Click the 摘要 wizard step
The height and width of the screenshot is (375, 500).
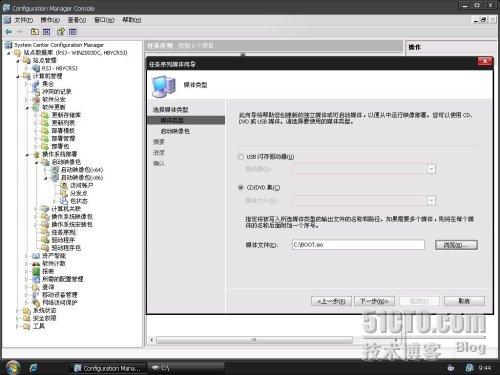click(159, 142)
